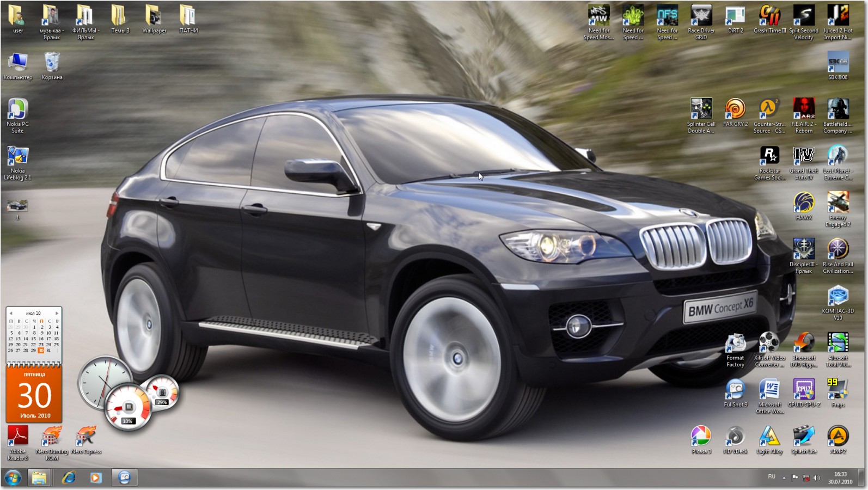Go to next month in calendar gadget
Viewport: 868px width, 490px height.
(57, 313)
